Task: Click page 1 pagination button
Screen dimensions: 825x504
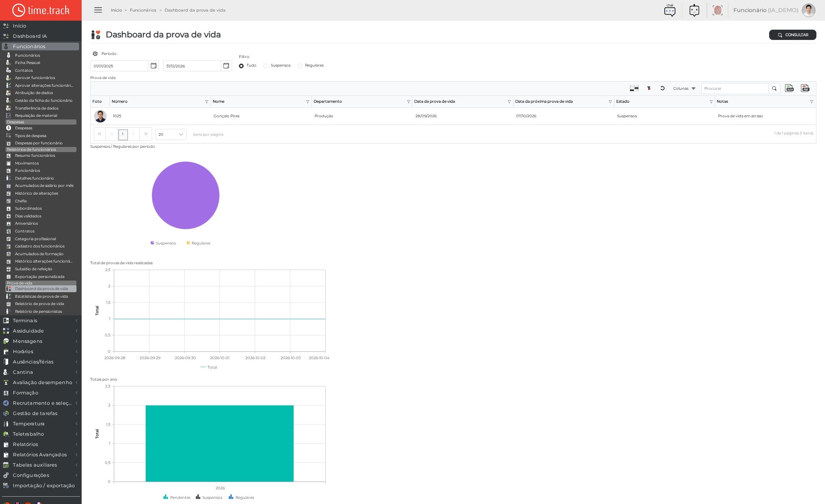Action: pos(123,134)
